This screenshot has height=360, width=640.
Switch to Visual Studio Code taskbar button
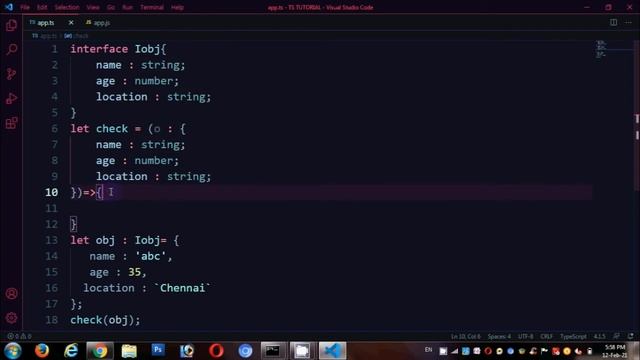click(x=332, y=351)
